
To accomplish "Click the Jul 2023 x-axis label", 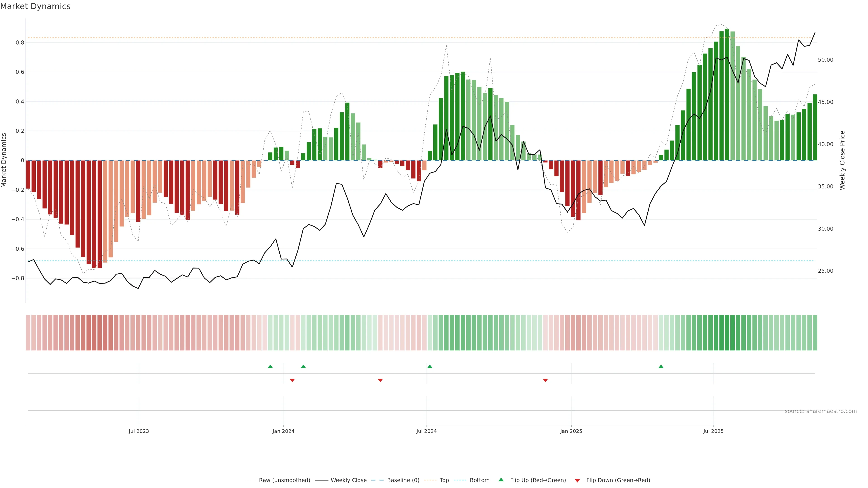I will click(139, 431).
